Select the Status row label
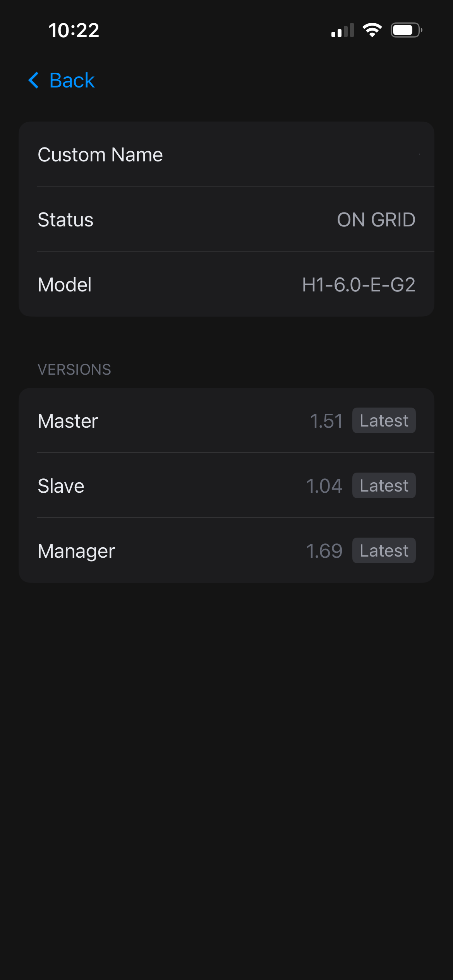The height and width of the screenshot is (980, 453). tap(65, 220)
